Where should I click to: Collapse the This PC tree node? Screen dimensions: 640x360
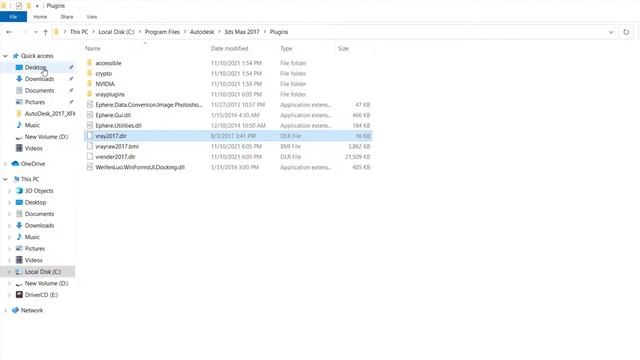pos(5,179)
